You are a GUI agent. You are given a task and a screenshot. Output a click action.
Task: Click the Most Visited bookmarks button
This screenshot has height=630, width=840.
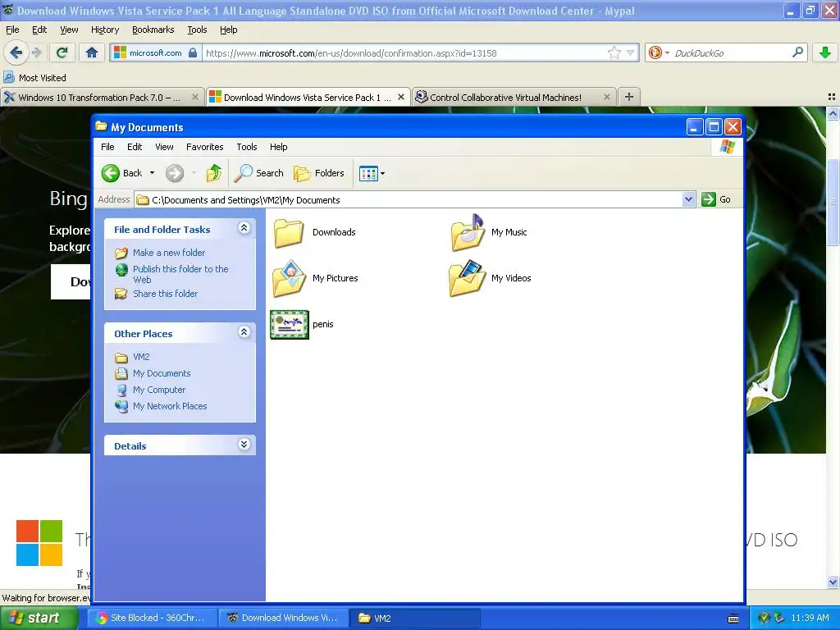click(35, 78)
